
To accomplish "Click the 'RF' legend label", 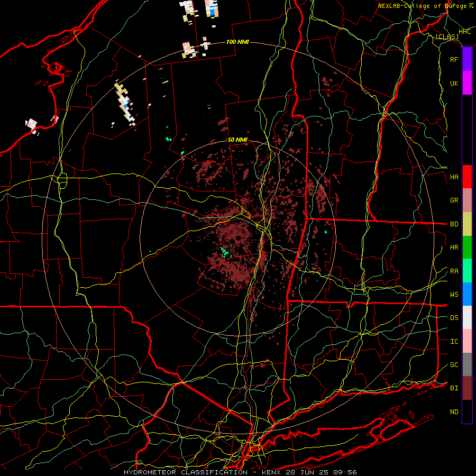I will 454,59.
